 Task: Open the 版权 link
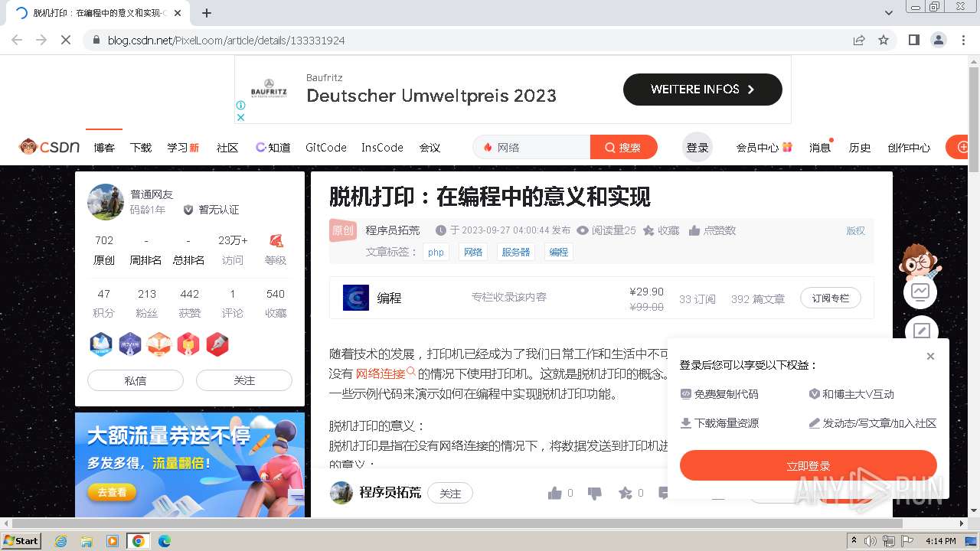pos(855,230)
